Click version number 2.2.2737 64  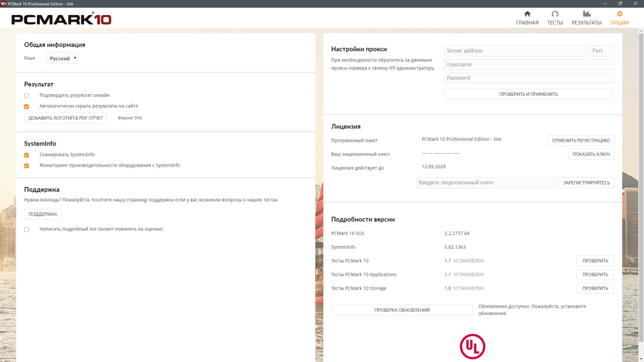click(x=457, y=233)
